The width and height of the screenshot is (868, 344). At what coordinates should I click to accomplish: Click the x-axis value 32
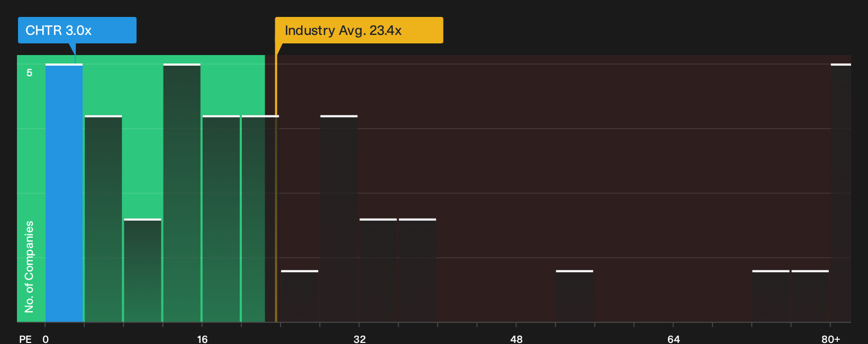click(359, 339)
